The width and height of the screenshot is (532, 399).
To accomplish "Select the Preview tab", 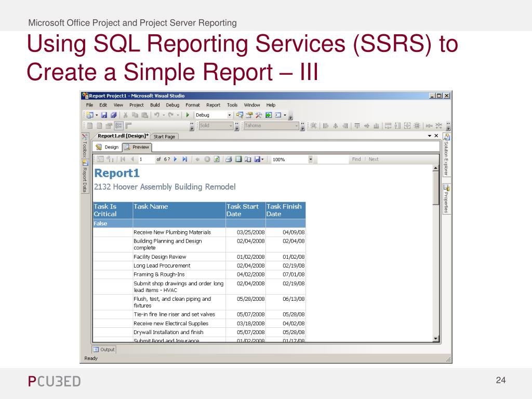I will click(x=137, y=147).
